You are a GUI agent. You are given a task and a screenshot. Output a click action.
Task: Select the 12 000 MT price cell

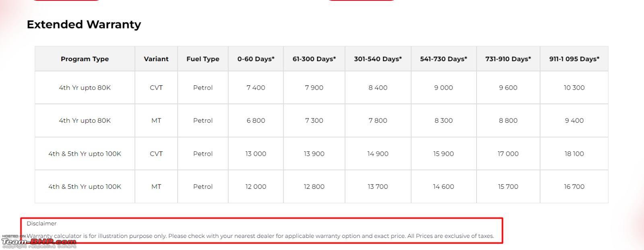point(256,186)
